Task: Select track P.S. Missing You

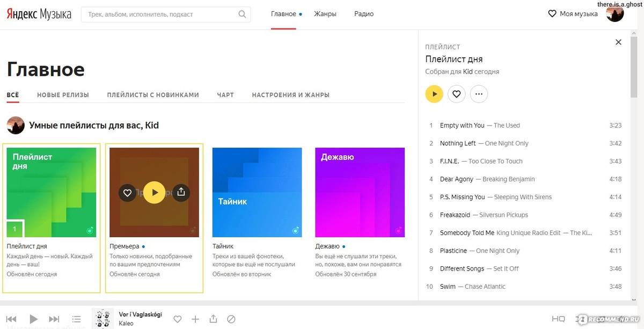Action: click(x=463, y=197)
